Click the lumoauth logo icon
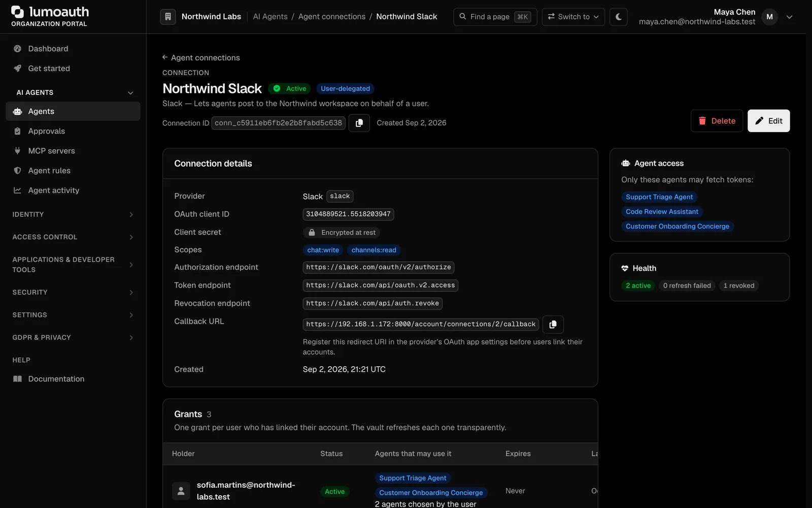Image resolution: width=812 pixels, height=508 pixels. [x=17, y=12]
